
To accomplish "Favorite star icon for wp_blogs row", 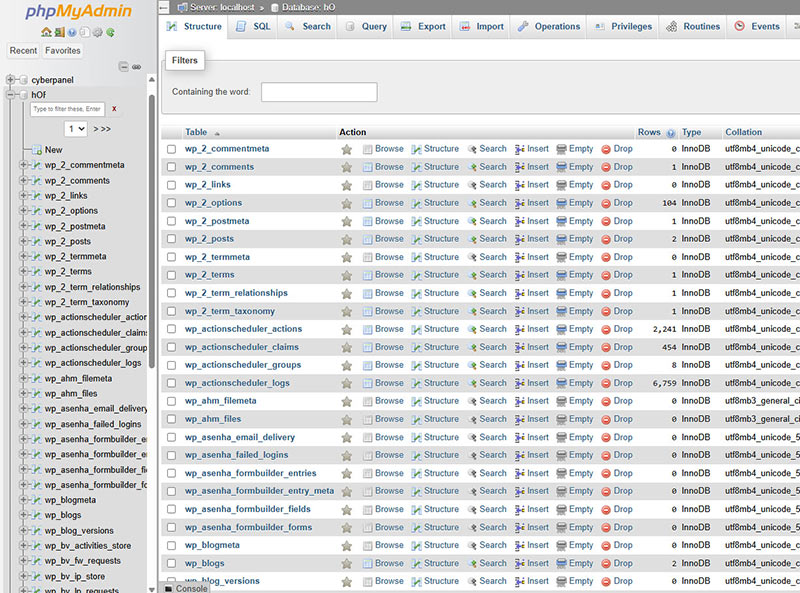I will [346, 563].
